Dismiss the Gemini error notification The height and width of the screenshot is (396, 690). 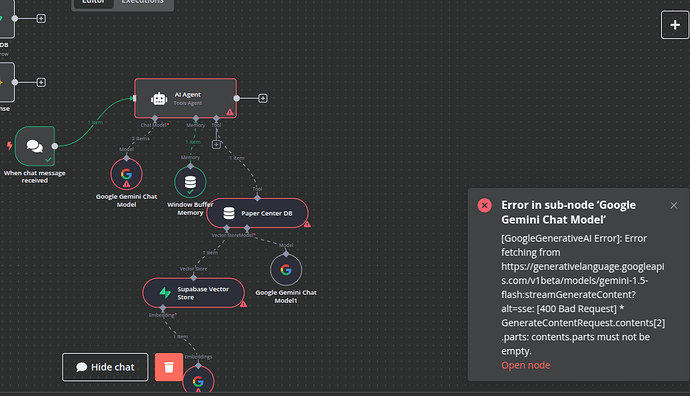[674, 205]
